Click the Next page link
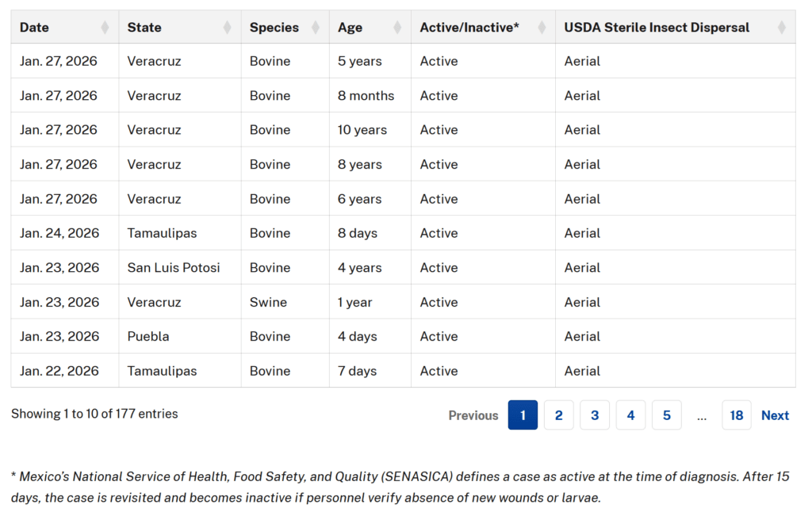 (x=775, y=415)
